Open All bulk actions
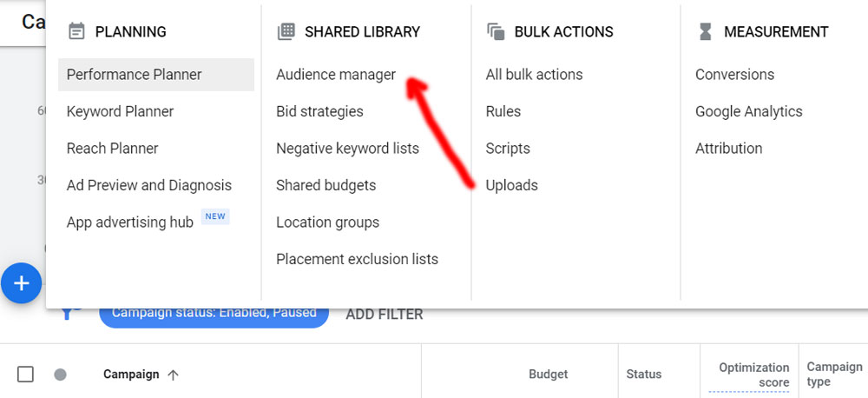This screenshot has width=868, height=398. [534, 74]
